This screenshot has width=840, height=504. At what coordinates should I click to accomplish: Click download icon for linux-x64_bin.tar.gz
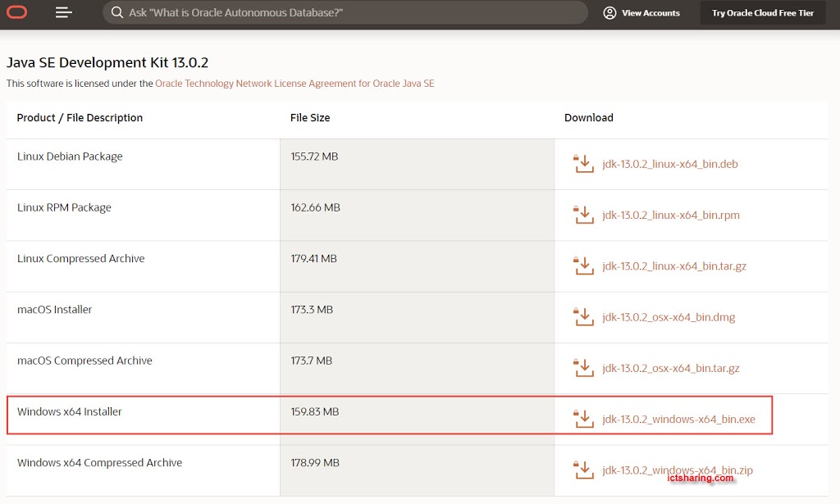(583, 266)
